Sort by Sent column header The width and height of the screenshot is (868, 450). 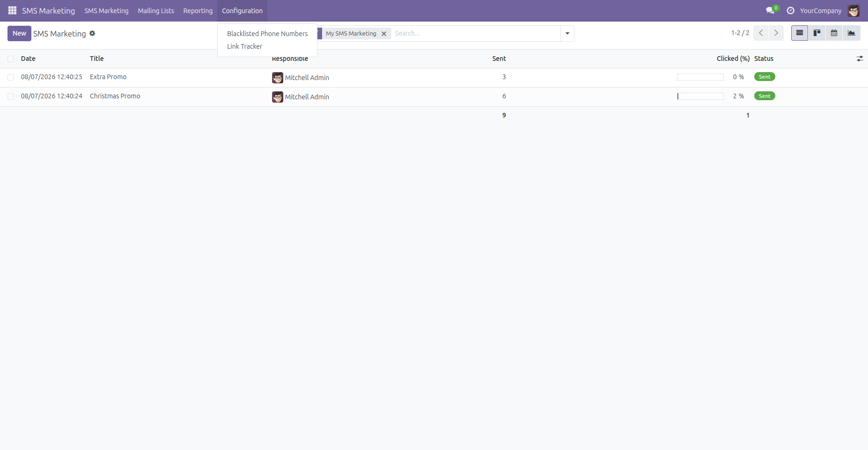click(499, 59)
